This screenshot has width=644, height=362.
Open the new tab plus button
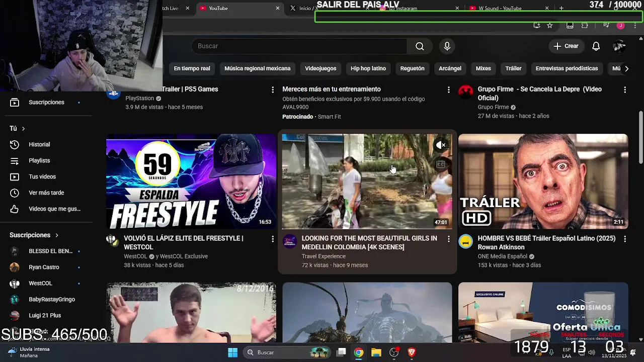(x=561, y=8)
